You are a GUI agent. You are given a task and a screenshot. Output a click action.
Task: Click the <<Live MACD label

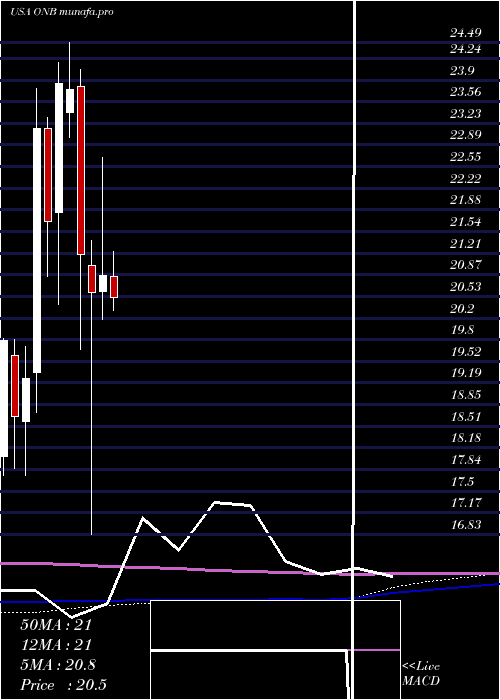click(x=421, y=673)
